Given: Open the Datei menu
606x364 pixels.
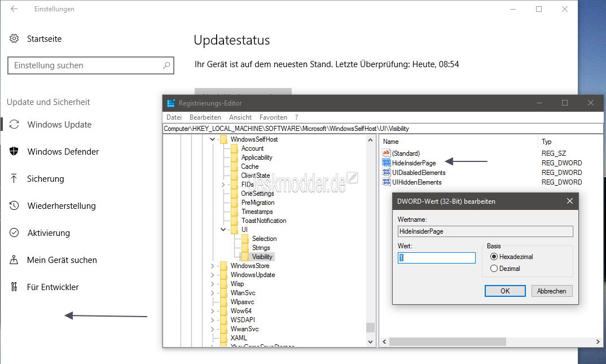Looking at the screenshot, I should pyautogui.click(x=174, y=117).
